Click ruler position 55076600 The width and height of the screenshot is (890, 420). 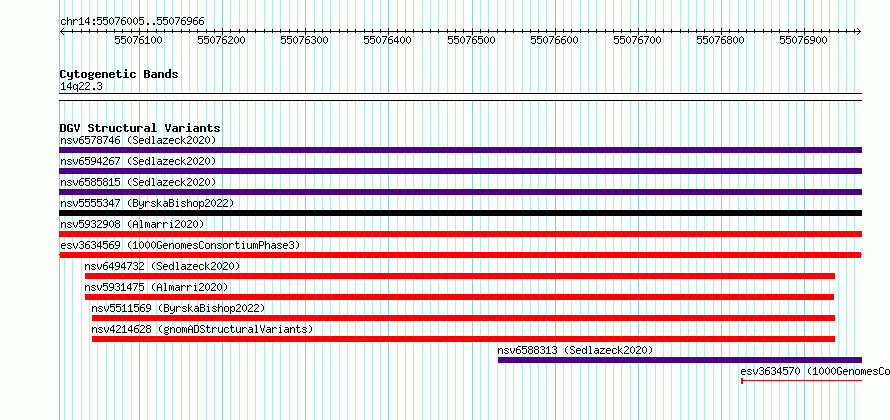click(555, 40)
